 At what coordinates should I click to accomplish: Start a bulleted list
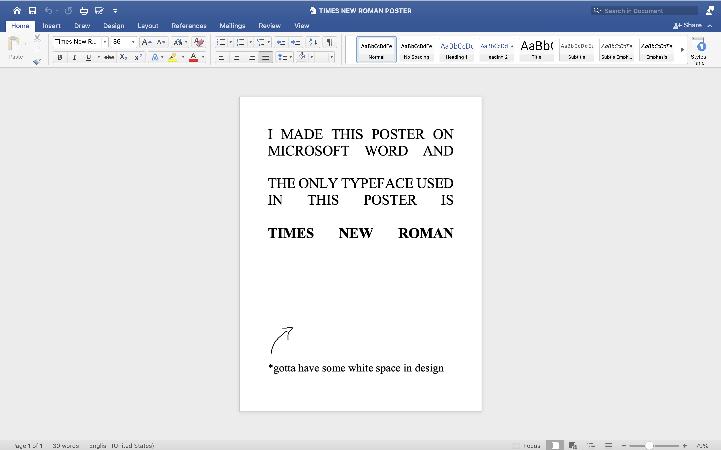(221, 42)
